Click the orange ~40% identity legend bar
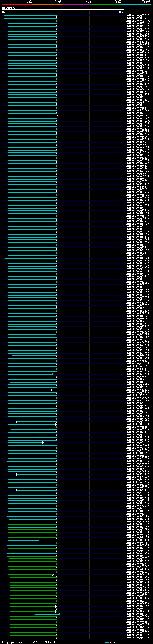Screen dimensions: 153x644 pos(47,4)
